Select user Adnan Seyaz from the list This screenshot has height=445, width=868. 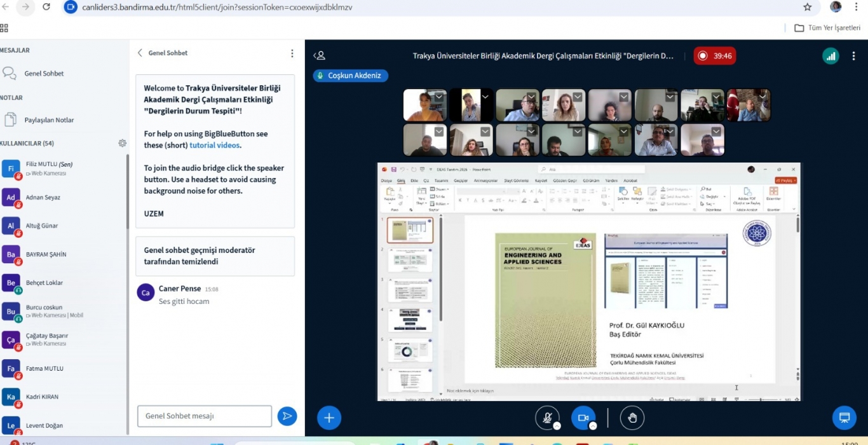(43, 198)
